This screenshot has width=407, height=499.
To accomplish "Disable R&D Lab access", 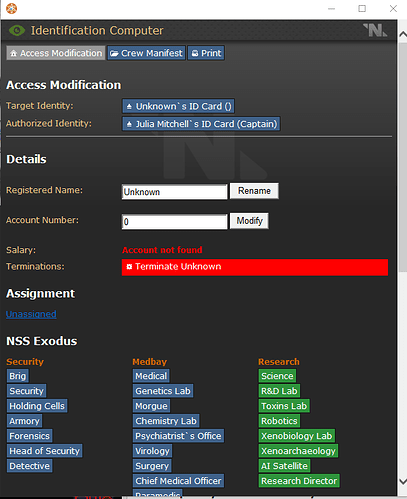I will pyautogui.click(x=279, y=391).
